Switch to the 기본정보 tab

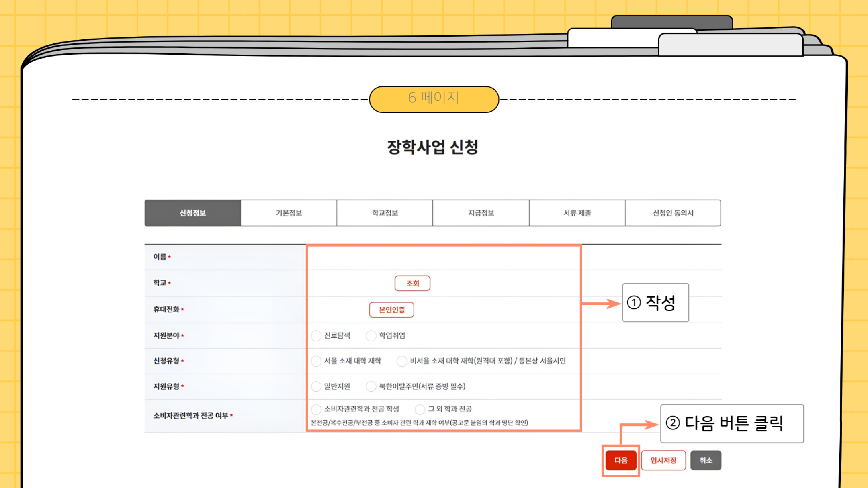click(289, 213)
